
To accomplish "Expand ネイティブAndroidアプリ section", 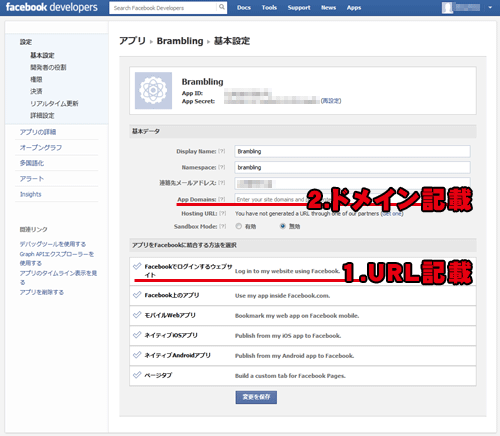I will click(x=303, y=355).
